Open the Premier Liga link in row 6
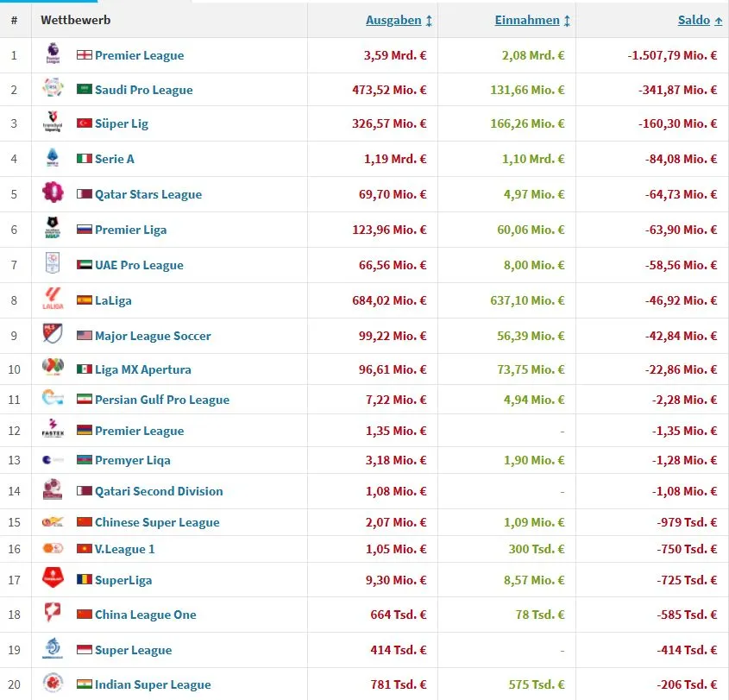729x700 pixels. (130, 230)
